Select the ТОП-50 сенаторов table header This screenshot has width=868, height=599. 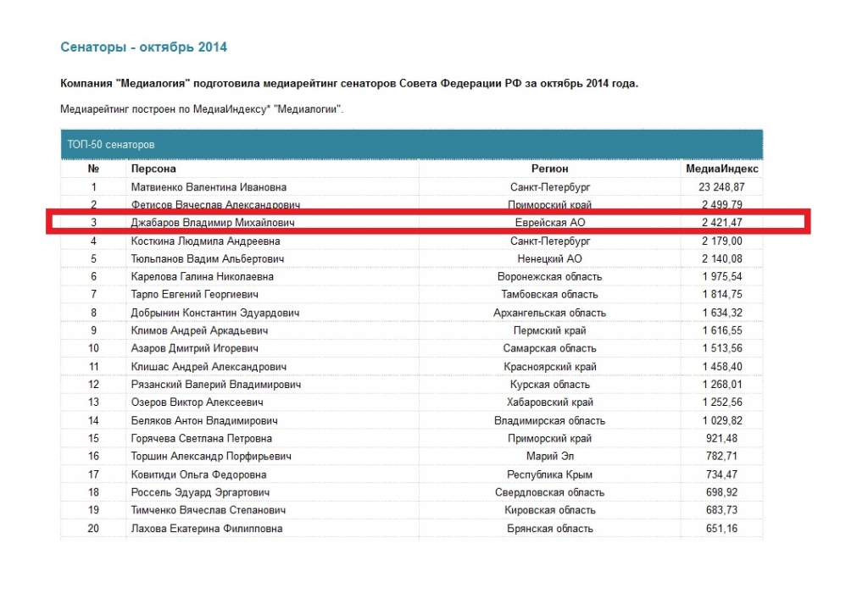411,144
